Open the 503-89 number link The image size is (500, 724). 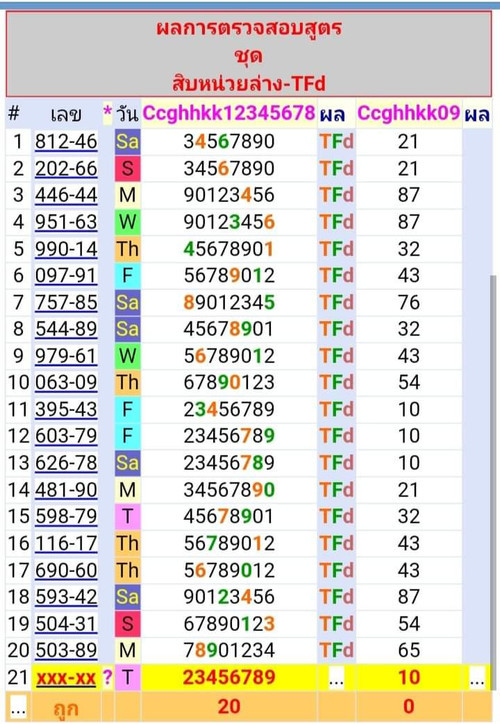pos(66,650)
